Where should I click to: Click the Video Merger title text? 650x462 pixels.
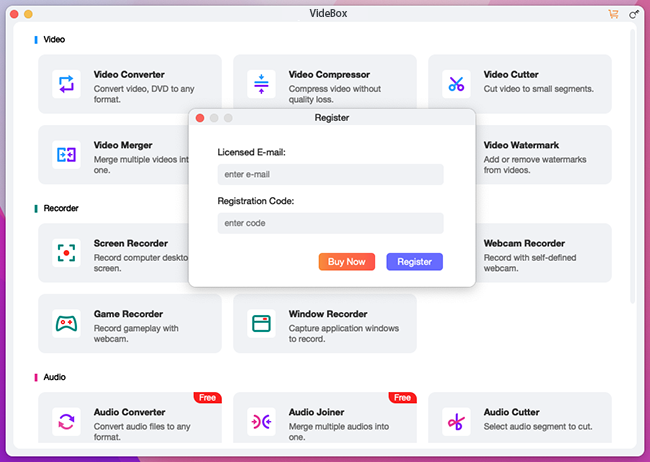(x=123, y=145)
